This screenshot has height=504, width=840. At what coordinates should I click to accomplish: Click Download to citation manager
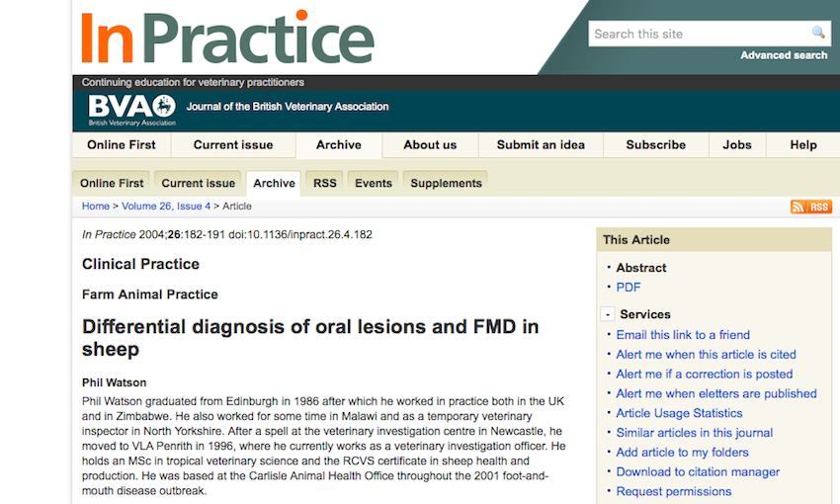698,472
